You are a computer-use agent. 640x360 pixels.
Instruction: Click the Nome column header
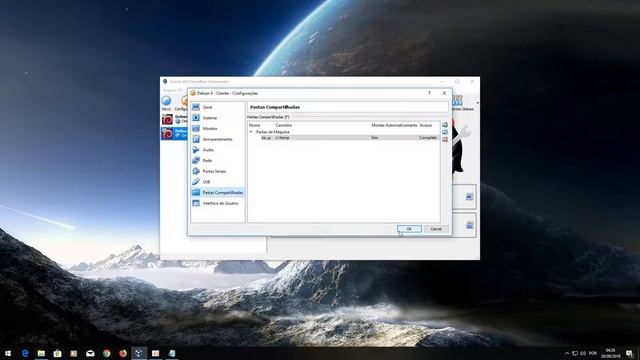tap(255, 125)
